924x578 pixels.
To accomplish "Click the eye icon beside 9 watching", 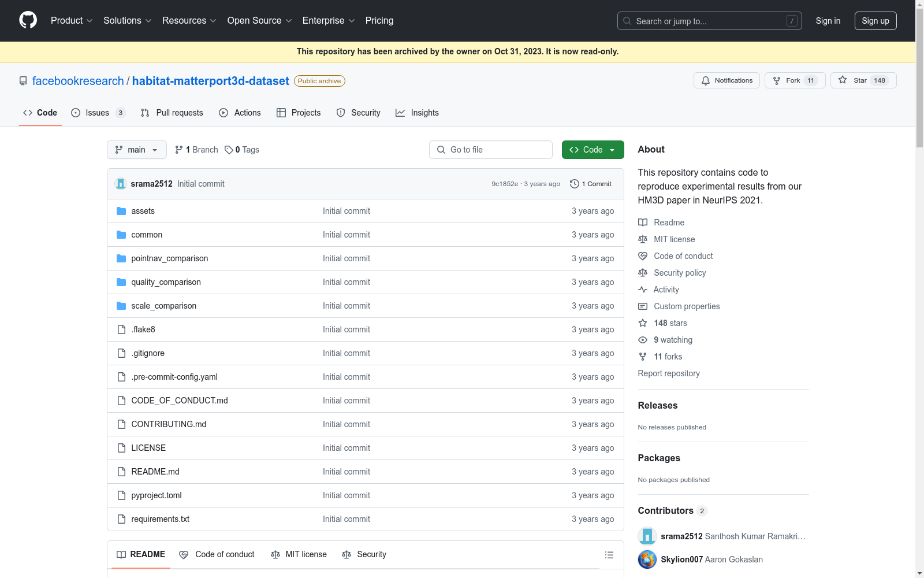I will (x=643, y=340).
